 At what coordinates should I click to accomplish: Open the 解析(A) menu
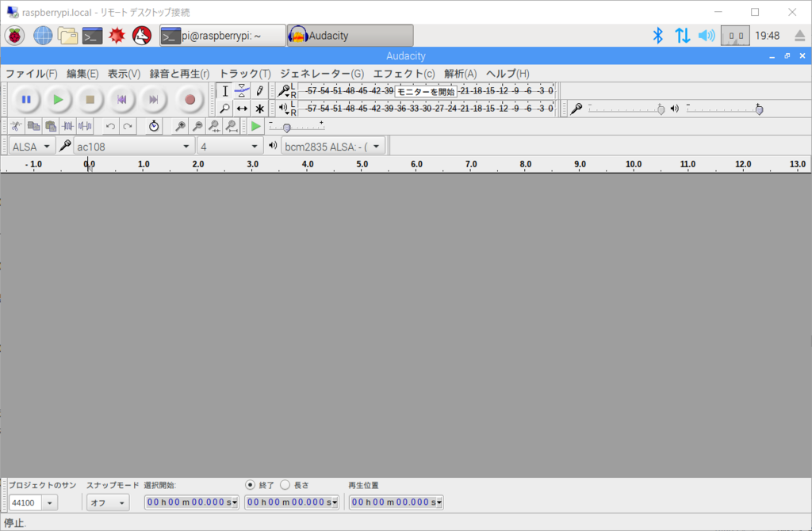pos(460,74)
